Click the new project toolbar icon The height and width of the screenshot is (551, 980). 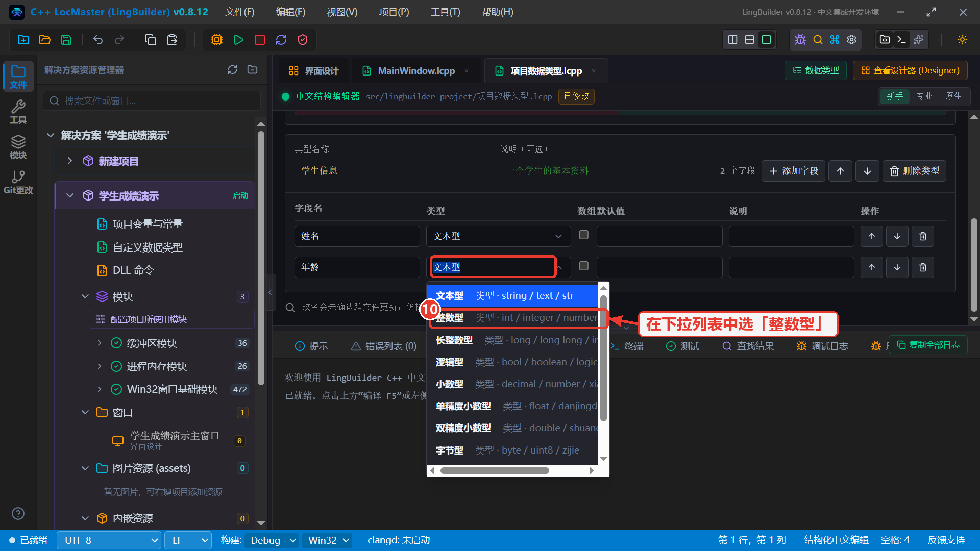[x=23, y=40]
